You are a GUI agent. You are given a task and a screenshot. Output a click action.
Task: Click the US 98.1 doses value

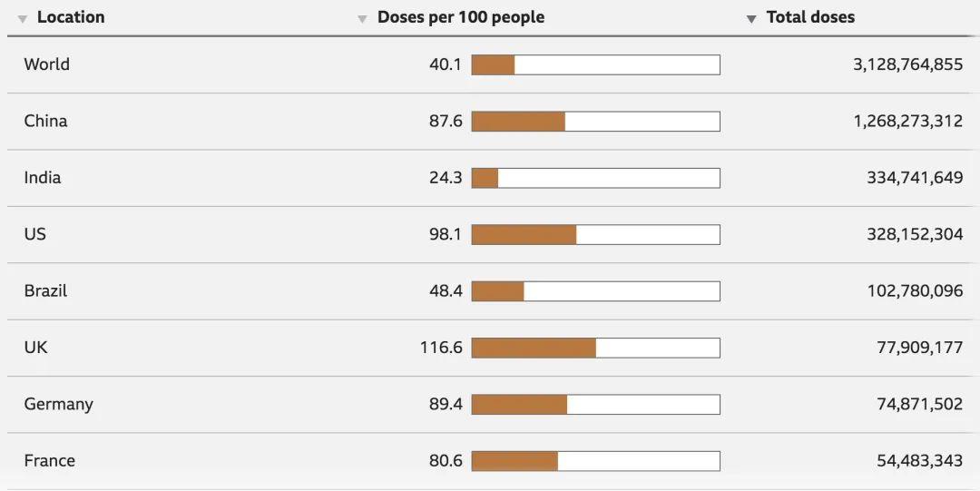[446, 234]
